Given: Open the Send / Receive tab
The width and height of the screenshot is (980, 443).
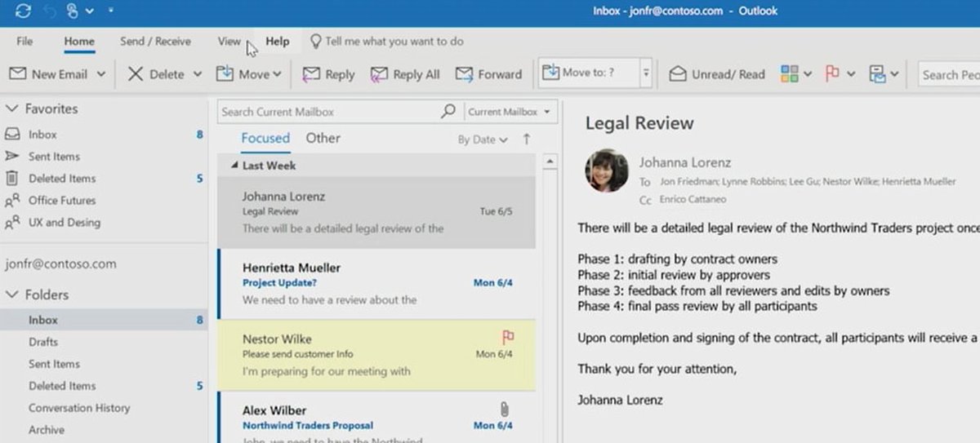Looking at the screenshot, I should point(155,42).
